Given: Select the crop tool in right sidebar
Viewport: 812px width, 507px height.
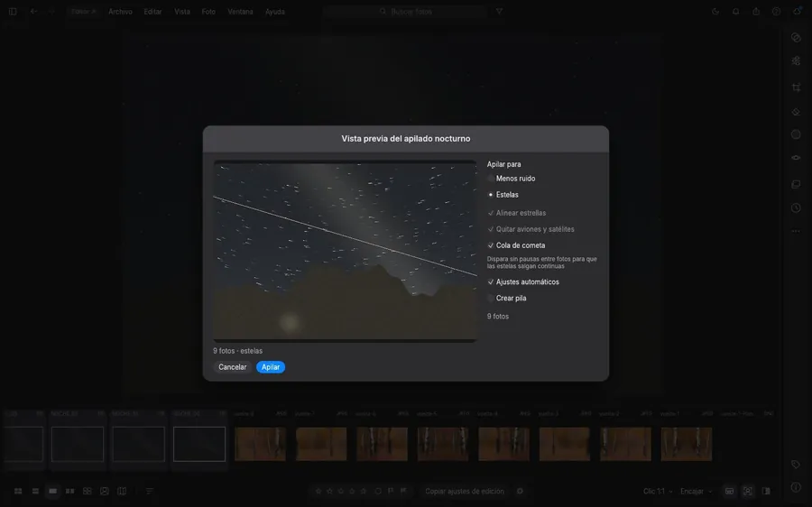Looking at the screenshot, I should (x=796, y=87).
